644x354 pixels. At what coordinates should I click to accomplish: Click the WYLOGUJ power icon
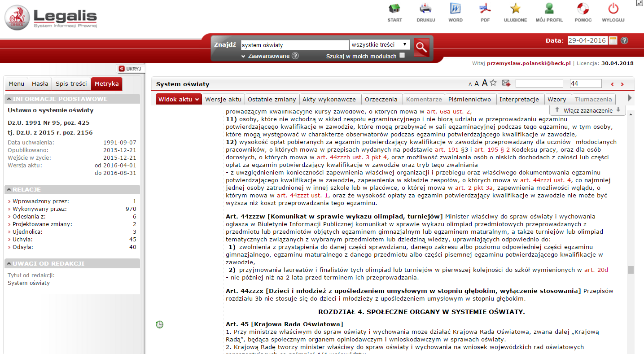[613, 9]
